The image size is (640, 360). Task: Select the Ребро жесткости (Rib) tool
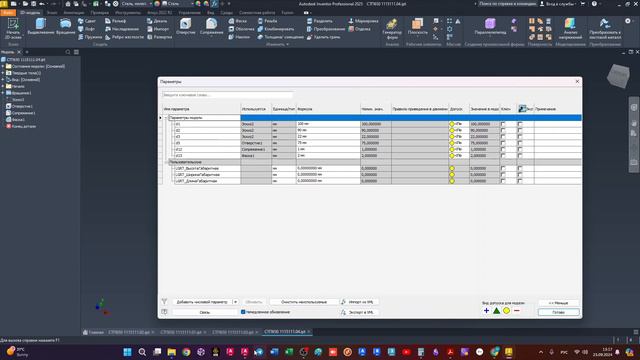[124, 37]
